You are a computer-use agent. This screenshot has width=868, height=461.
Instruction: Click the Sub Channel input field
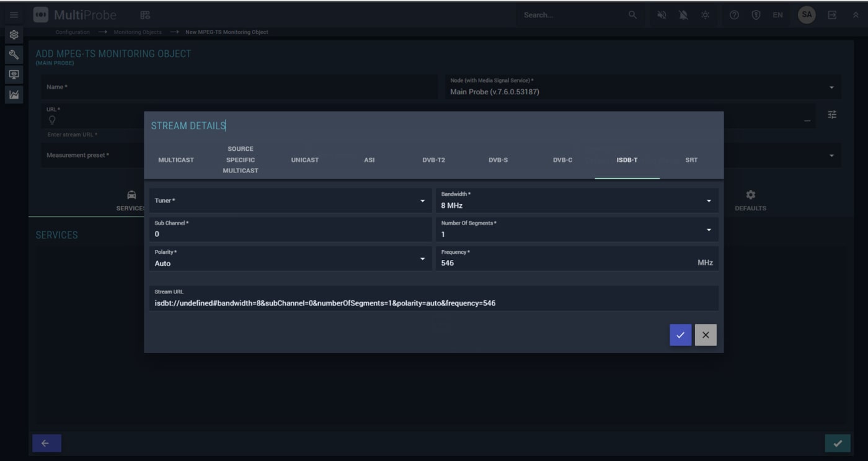(290, 230)
